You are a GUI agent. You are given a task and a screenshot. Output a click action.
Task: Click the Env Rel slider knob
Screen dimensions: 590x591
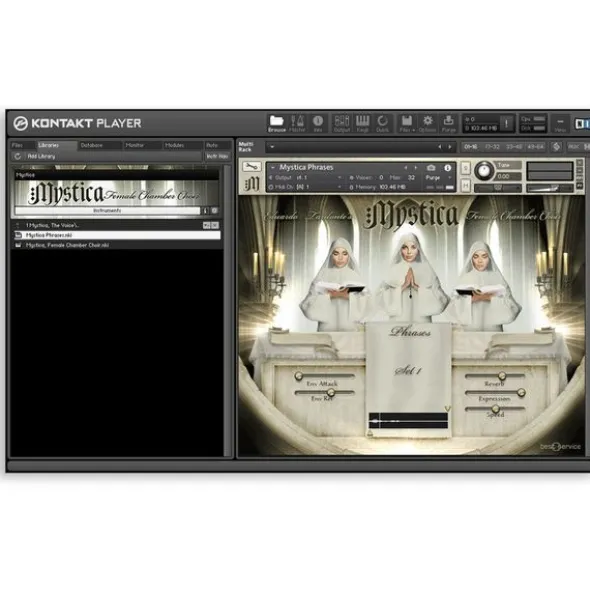(x=331, y=392)
